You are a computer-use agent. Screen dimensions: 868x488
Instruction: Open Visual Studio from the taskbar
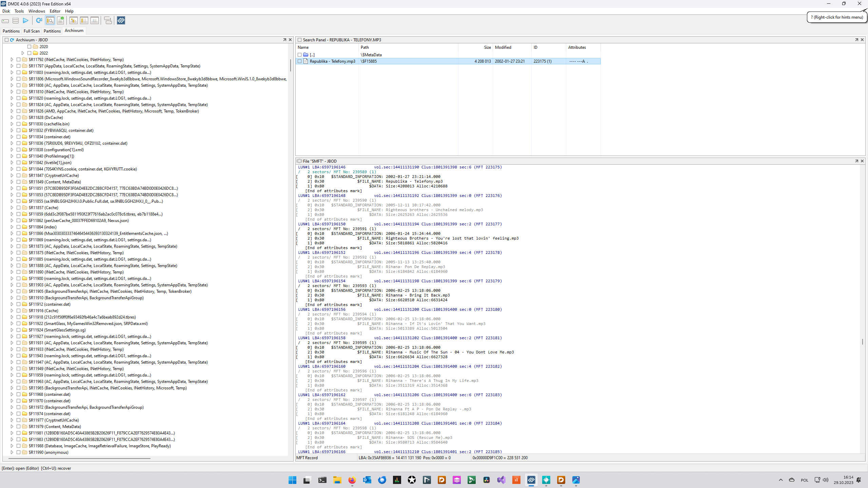coord(501,480)
